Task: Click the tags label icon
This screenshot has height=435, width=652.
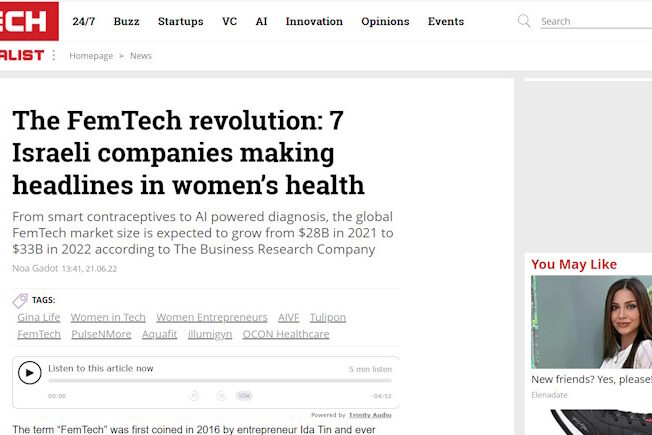Action: tap(20, 300)
